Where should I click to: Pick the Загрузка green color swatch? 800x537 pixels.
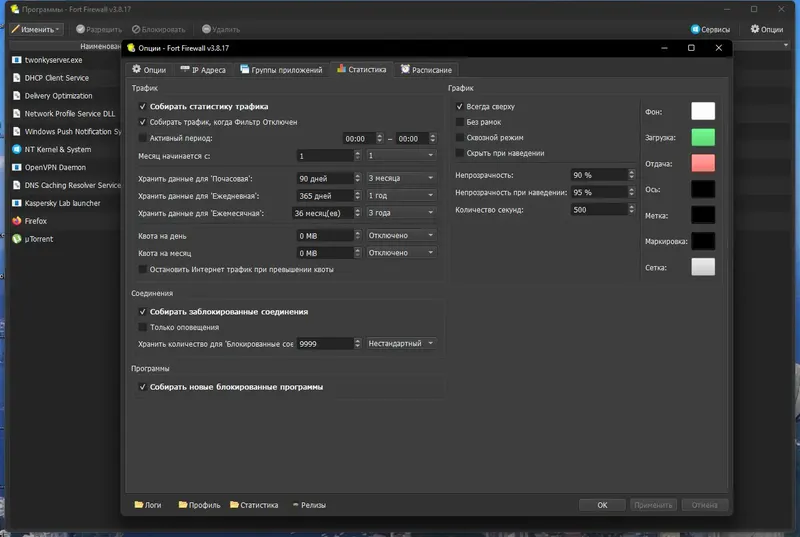[703, 137]
